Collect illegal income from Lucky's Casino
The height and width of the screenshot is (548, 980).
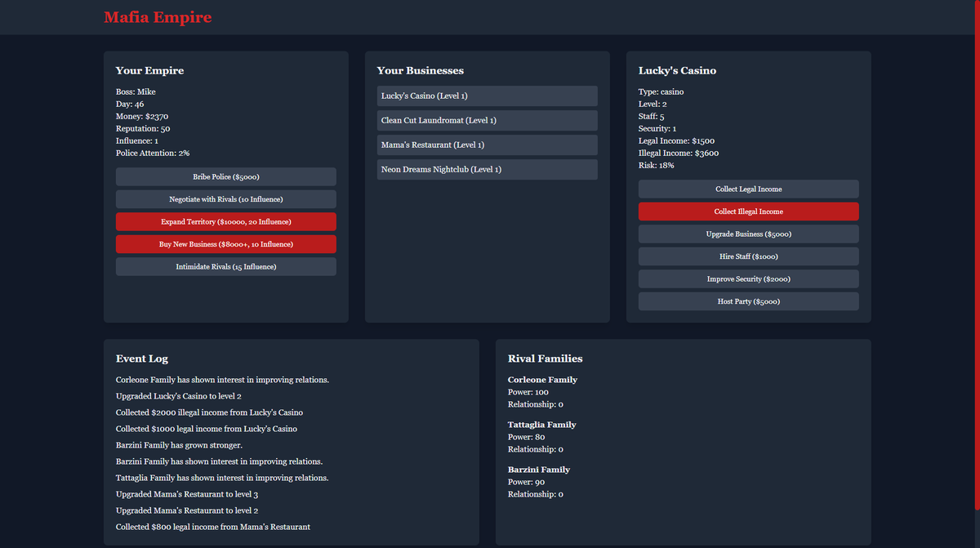pyautogui.click(x=748, y=211)
